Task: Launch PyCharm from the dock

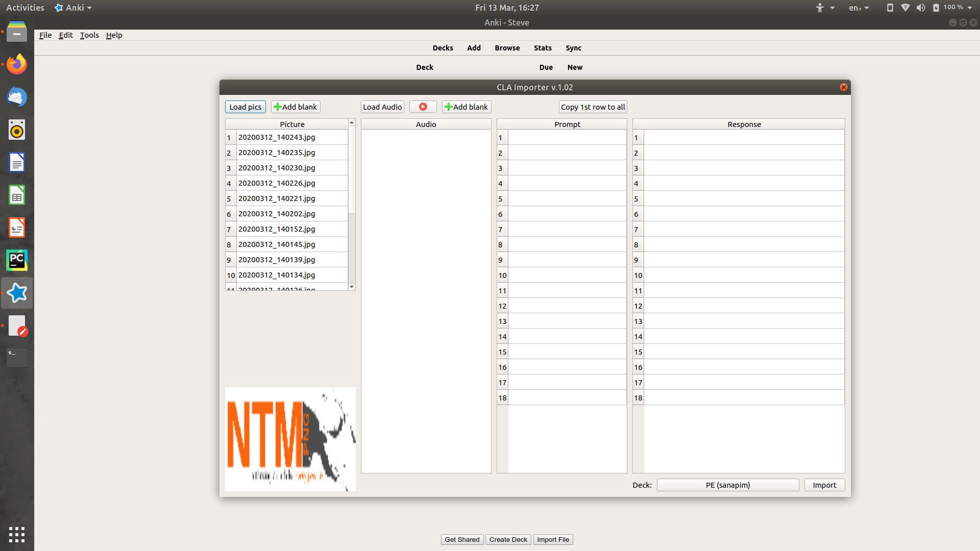Action: point(17,260)
